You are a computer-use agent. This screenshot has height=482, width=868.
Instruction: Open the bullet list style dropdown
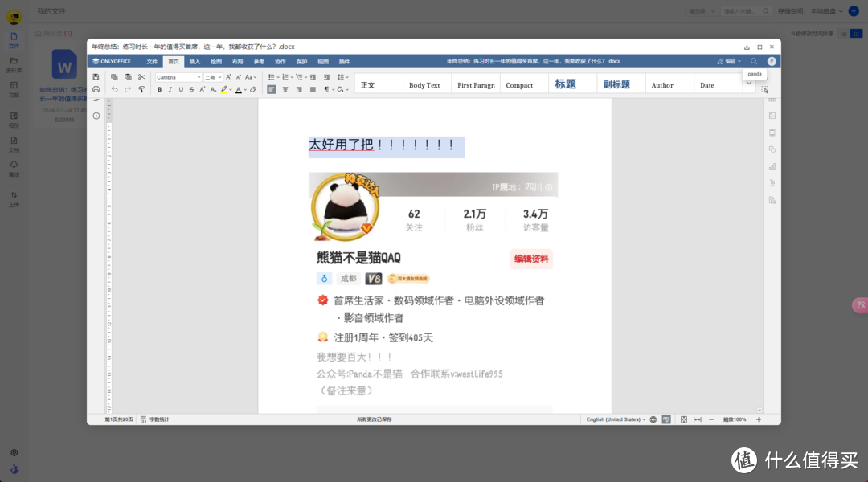click(x=279, y=77)
